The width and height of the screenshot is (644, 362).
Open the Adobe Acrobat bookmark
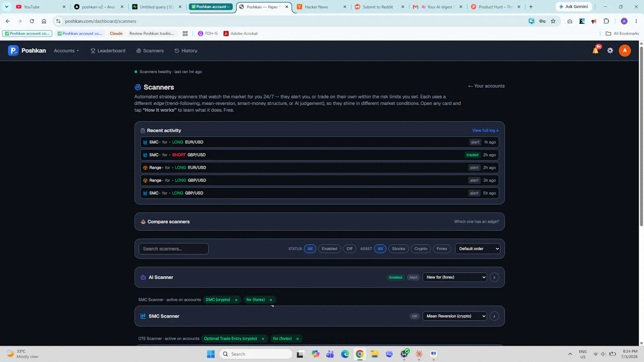click(241, 34)
